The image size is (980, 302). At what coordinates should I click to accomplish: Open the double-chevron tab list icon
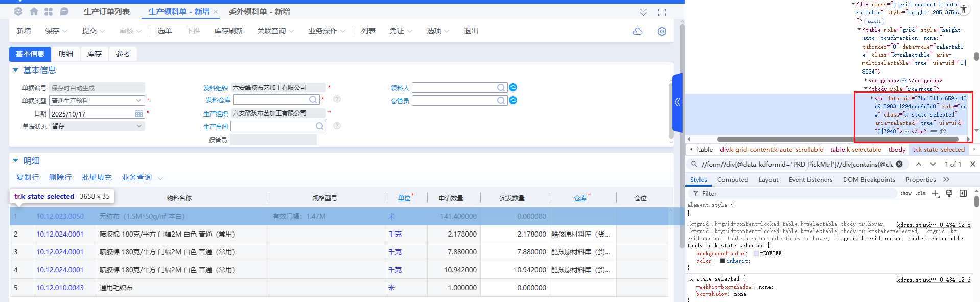[x=643, y=12]
